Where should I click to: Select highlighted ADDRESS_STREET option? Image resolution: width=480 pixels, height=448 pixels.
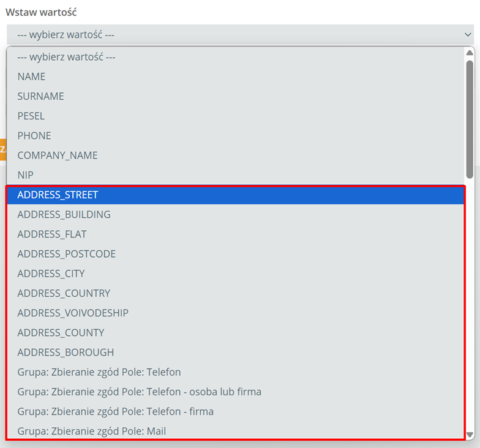(58, 195)
